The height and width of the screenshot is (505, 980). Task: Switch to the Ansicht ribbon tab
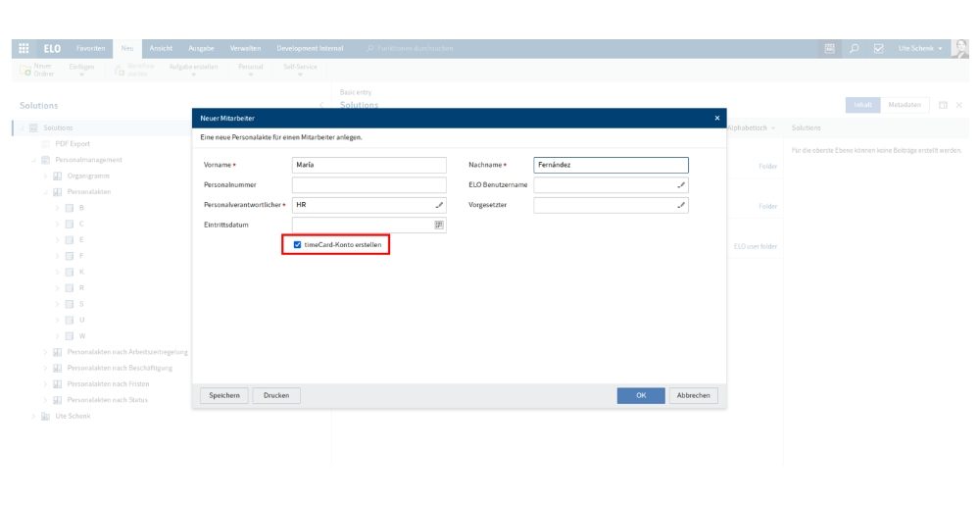click(161, 48)
